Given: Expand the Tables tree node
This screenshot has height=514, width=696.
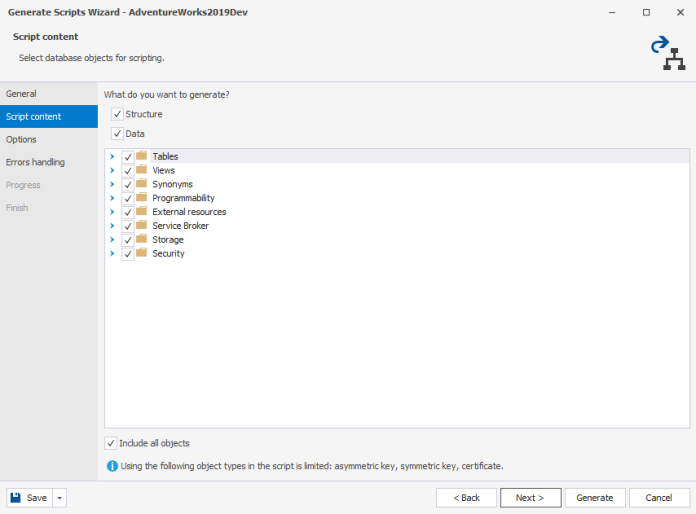Looking at the screenshot, I should point(112,157).
